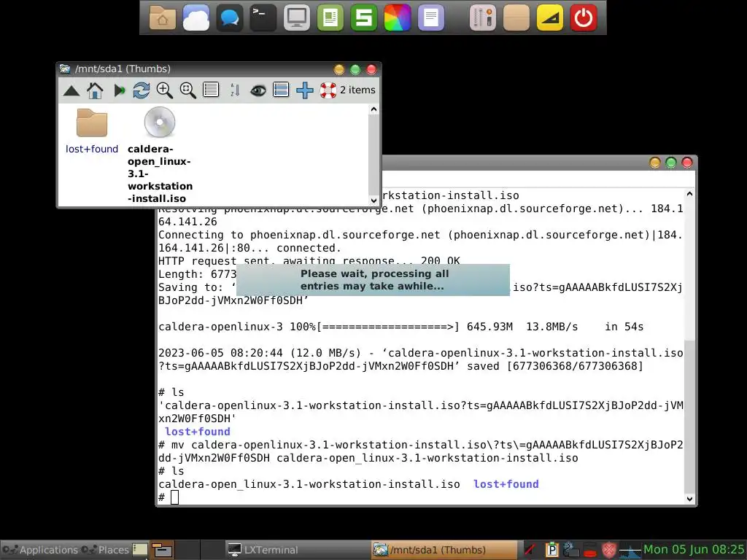The height and width of the screenshot is (560, 747).
Task: Launch the terminal from the dock
Action: point(263,17)
